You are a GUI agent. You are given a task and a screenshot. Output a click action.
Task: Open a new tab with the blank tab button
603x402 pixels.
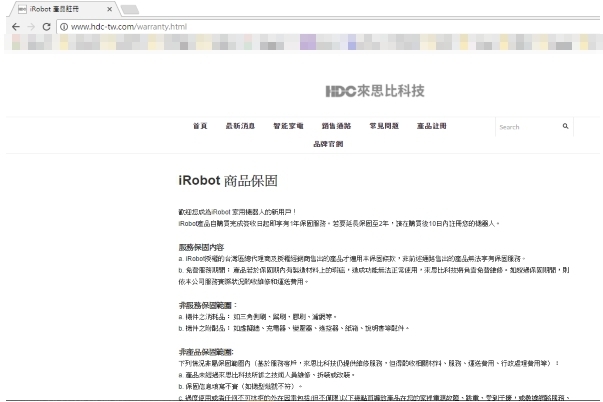click(130, 10)
